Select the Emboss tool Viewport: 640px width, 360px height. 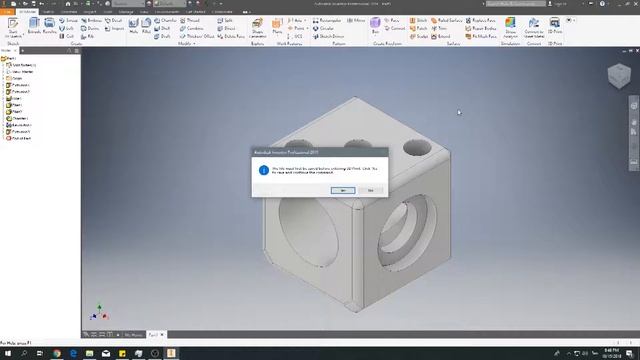[92, 20]
